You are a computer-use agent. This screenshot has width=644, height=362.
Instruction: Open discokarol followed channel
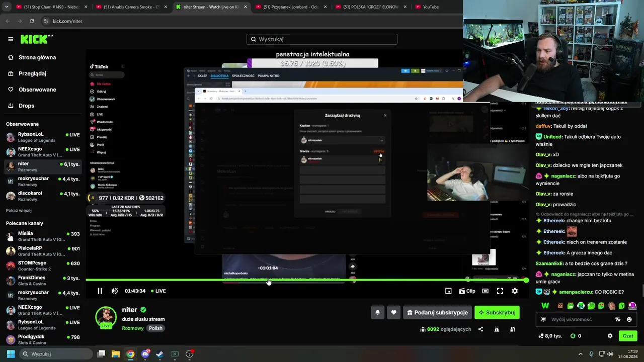(x=43, y=196)
